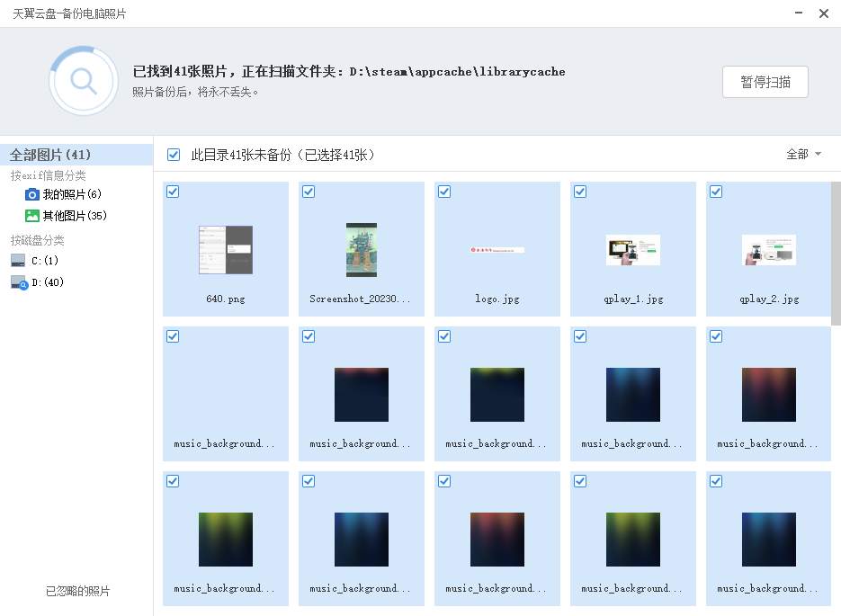Open 其他图片 (35) category
The image size is (841, 616).
point(75,216)
